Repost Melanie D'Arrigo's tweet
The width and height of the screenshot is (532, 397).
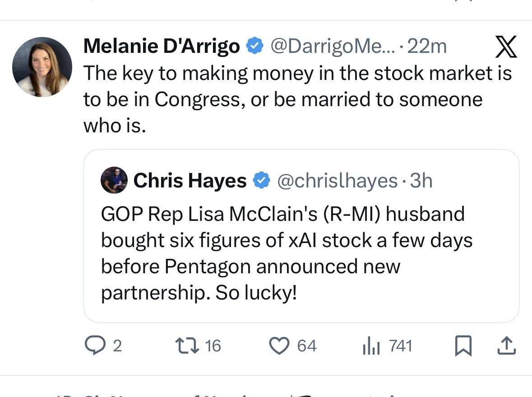(x=184, y=346)
